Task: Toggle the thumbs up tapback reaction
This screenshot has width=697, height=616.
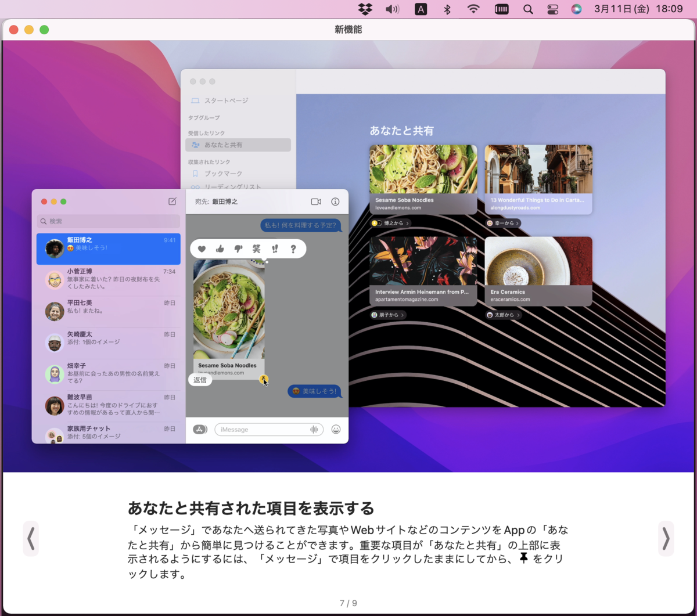Action: pos(219,248)
